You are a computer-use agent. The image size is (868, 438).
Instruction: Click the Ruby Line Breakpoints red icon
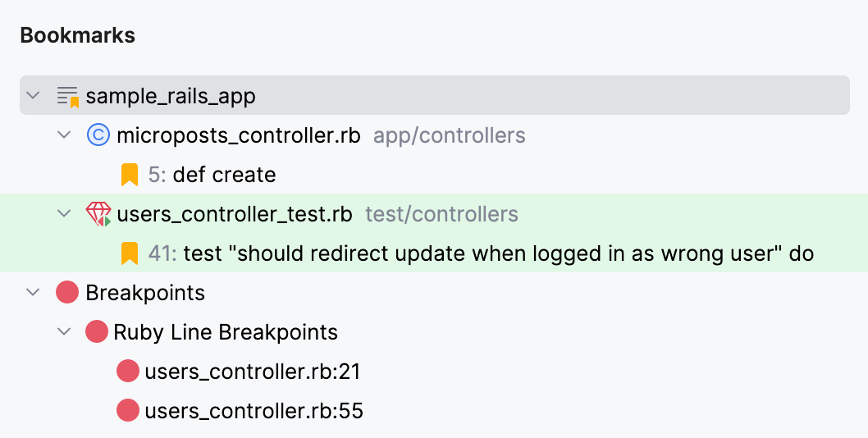(98, 332)
